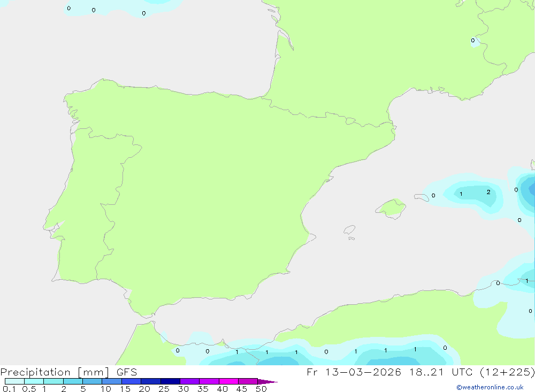535x392 pixels.
Task: Select the Fr 13-03-2026 18..21 UTC timestamp
Action: click(x=421, y=372)
